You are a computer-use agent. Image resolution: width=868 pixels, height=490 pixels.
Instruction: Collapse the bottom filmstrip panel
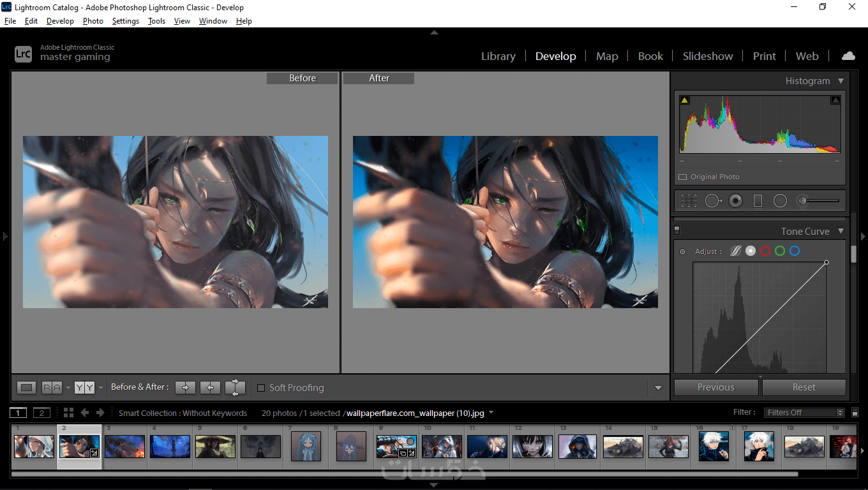434,486
